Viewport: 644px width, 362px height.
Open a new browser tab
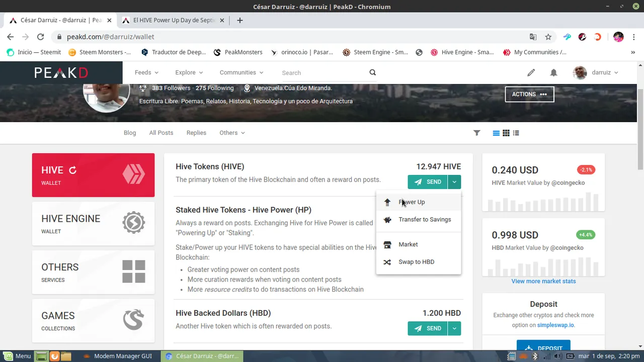(x=240, y=21)
